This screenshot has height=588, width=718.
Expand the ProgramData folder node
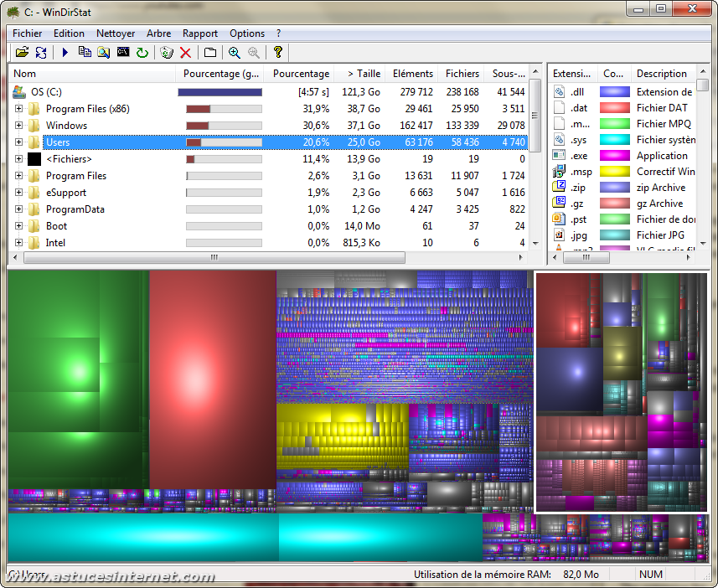click(18, 209)
